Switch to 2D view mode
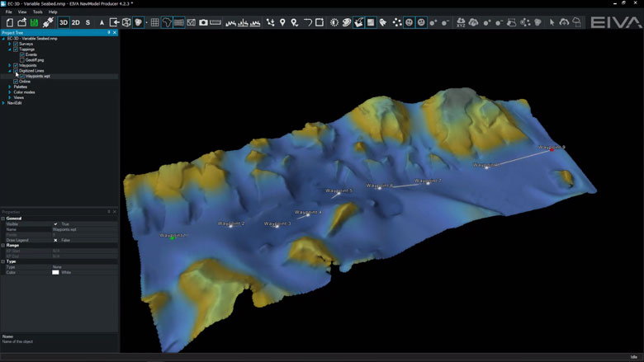644x362 pixels. click(x=75, y=22)
